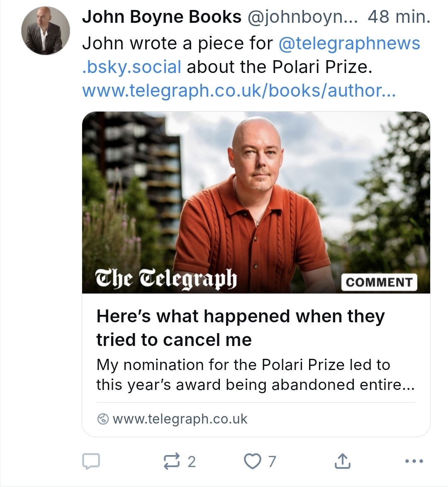Viewport: 448px width, 487px height.
Task: Open John Boyne Books profile avatar
Action: [45, 31]
